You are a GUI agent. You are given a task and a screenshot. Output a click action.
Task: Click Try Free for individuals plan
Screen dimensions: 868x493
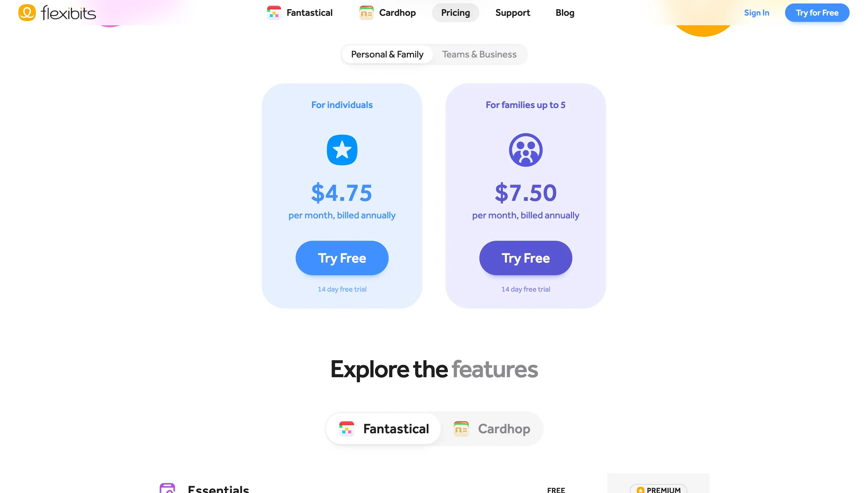pos(342,258)
